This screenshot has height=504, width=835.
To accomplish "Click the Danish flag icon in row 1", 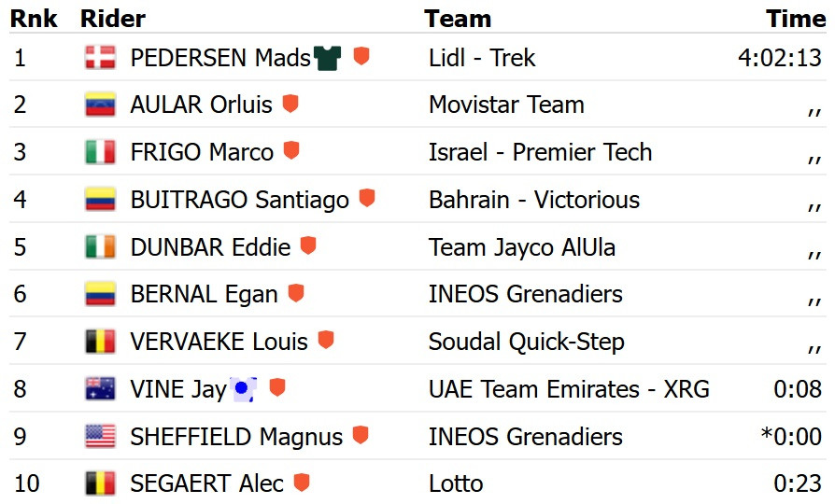I will (x=99, y=58).
